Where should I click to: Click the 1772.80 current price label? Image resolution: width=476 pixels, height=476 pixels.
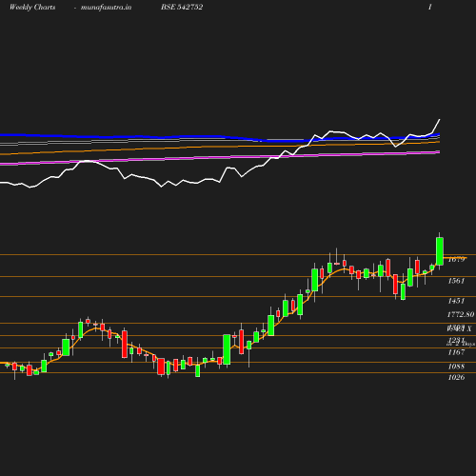(461, 314)
